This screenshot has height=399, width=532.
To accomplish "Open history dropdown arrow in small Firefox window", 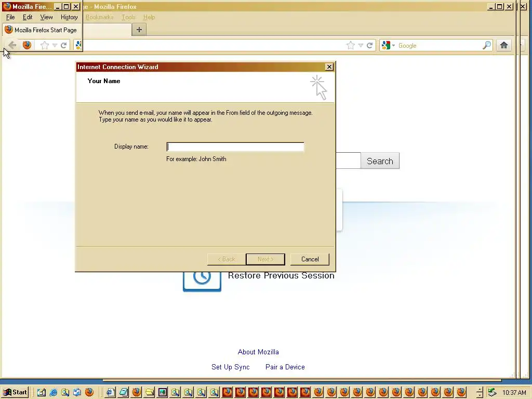I will click(55, 46).
